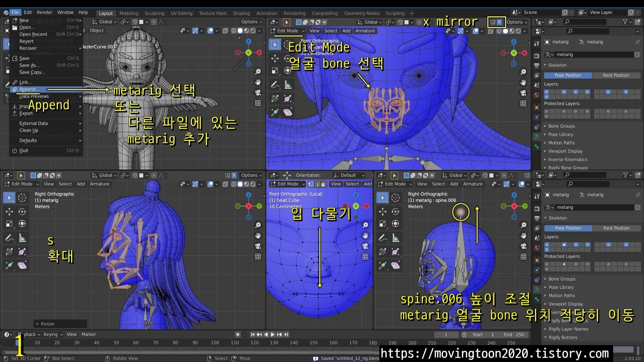Open Marker menu in timeline

pyautogui.click(x=89, y=335)
